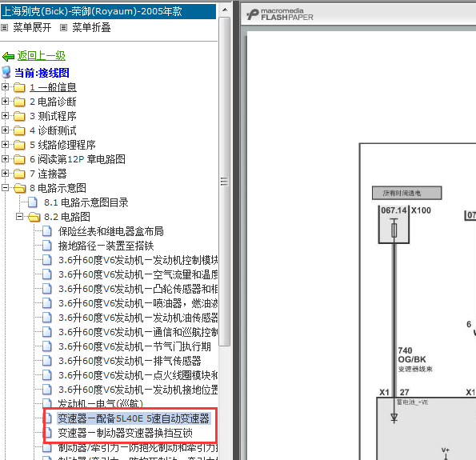Select 8.1 电路示意图目录 in the tree

[x=86, y=202]
